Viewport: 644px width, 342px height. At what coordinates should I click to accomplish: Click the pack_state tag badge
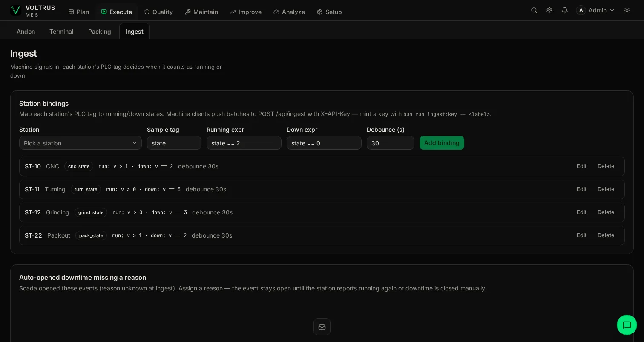point(91,235)
